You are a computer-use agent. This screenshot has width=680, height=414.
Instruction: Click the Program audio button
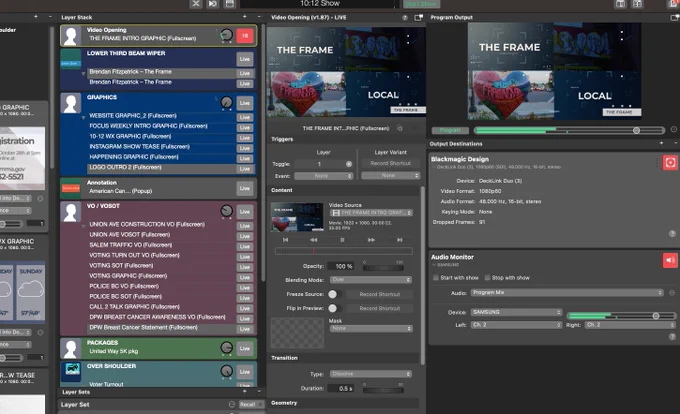tap(450, 130)
